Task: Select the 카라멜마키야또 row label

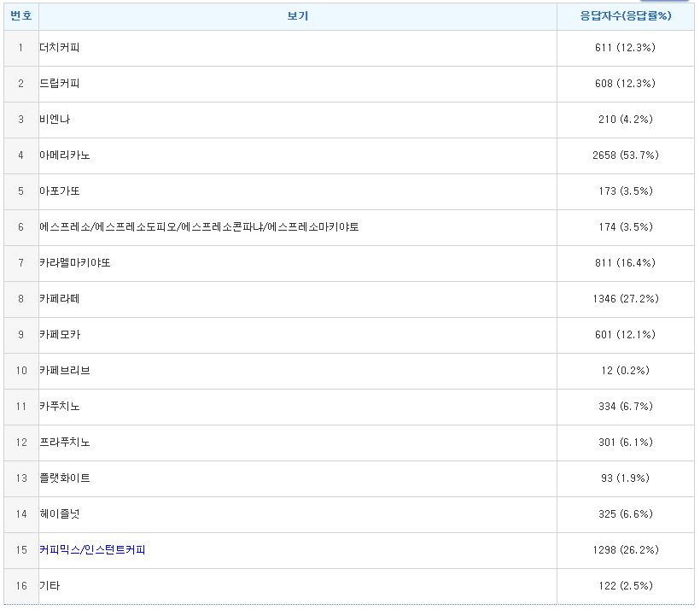Action: [x=74, y=263]
